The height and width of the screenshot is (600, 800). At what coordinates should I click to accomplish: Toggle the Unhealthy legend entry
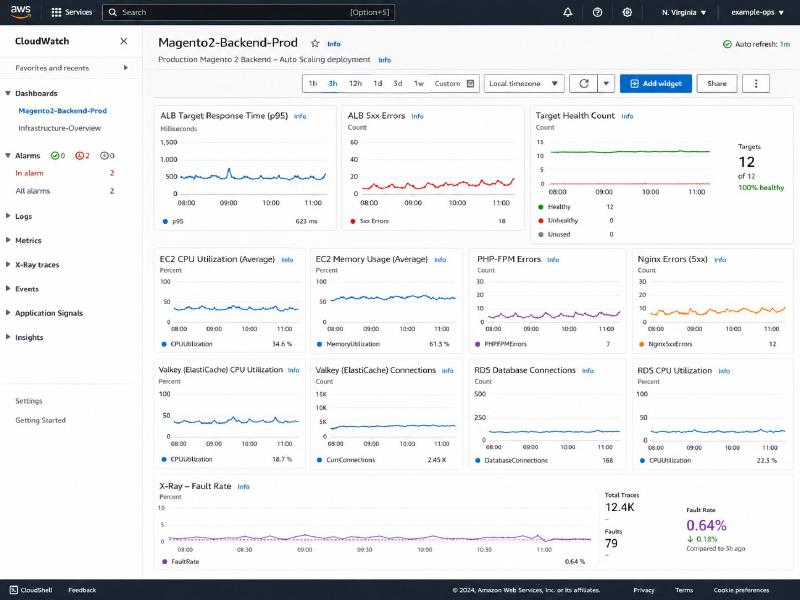(558, 220)
